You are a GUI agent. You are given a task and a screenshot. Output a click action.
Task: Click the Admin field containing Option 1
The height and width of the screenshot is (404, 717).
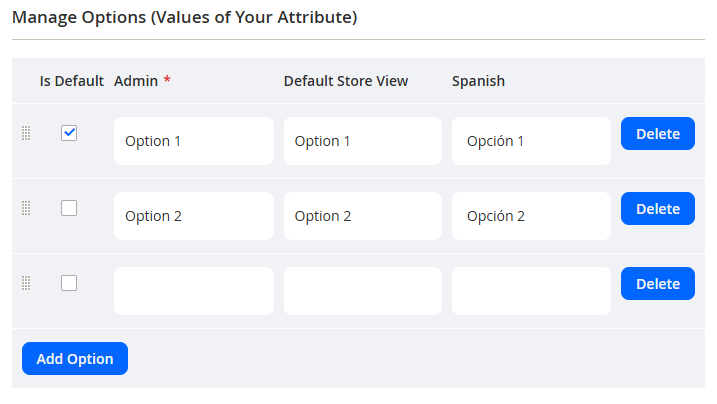194,141
